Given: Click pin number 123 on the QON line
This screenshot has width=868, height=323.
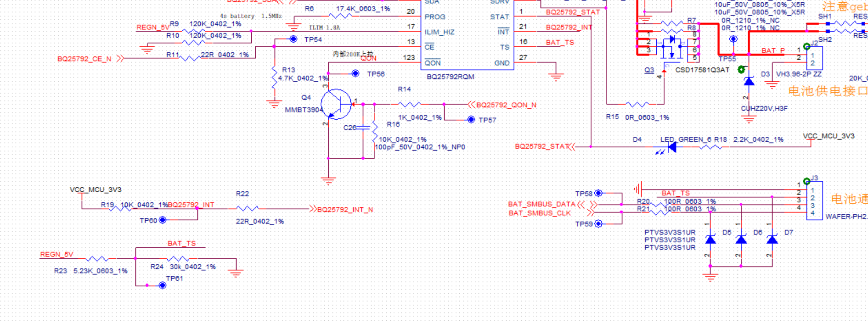Looking at the screenshot, I should pos(409,57).
